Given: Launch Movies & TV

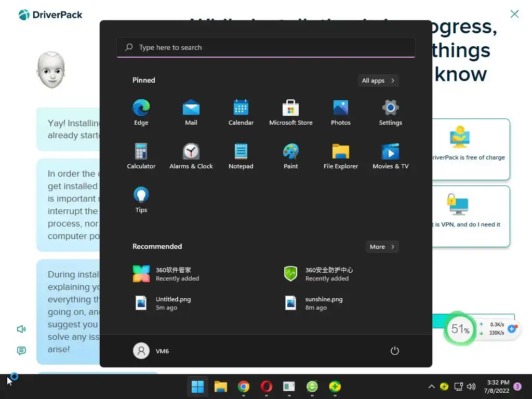Looking at the screenshot, I should (391, 156).
